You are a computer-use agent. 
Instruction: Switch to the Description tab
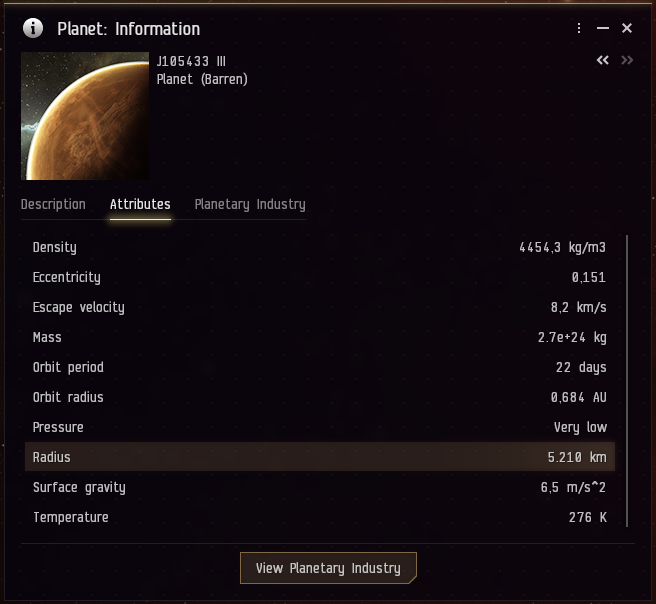click(53, 204)
